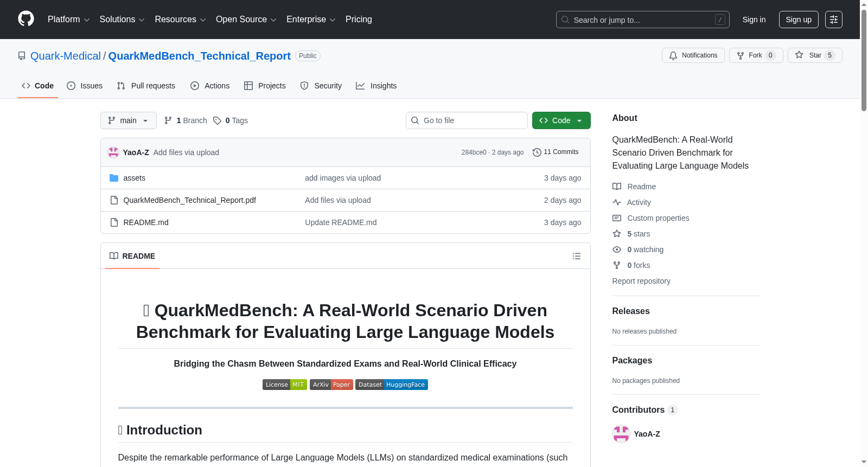Open the assets folder icon
Viewport: 868px width, 467px height.
(114, 178)
